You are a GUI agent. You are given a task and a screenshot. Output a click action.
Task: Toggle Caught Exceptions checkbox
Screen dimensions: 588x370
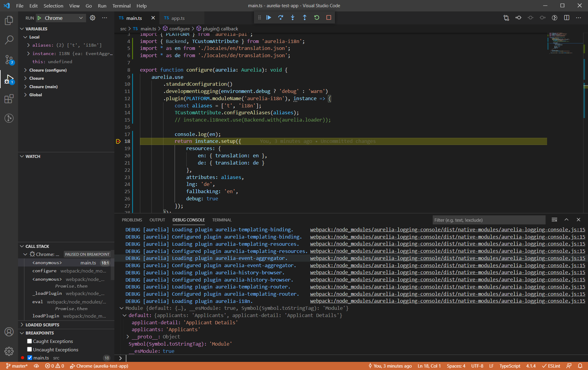click(29, 341)
